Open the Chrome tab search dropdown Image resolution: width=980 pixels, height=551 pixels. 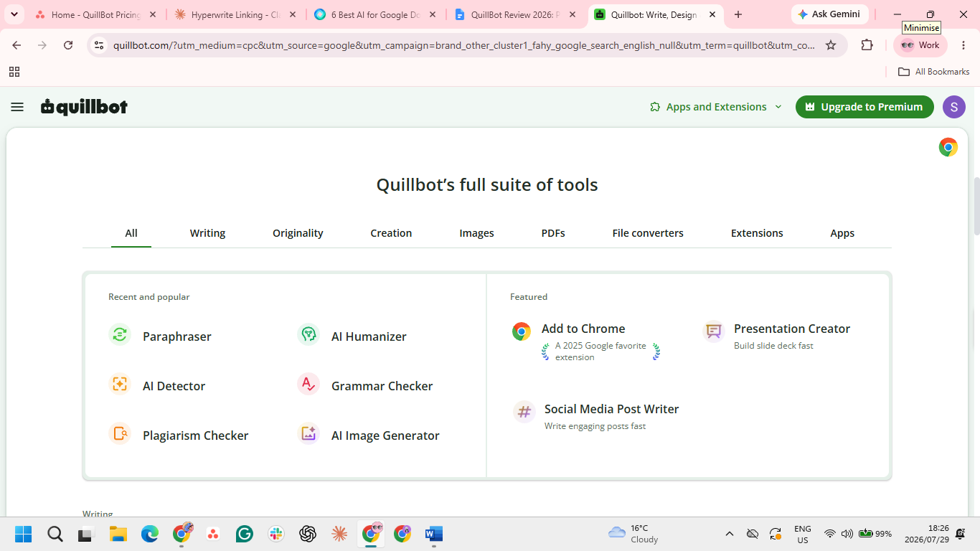(14, 14)
